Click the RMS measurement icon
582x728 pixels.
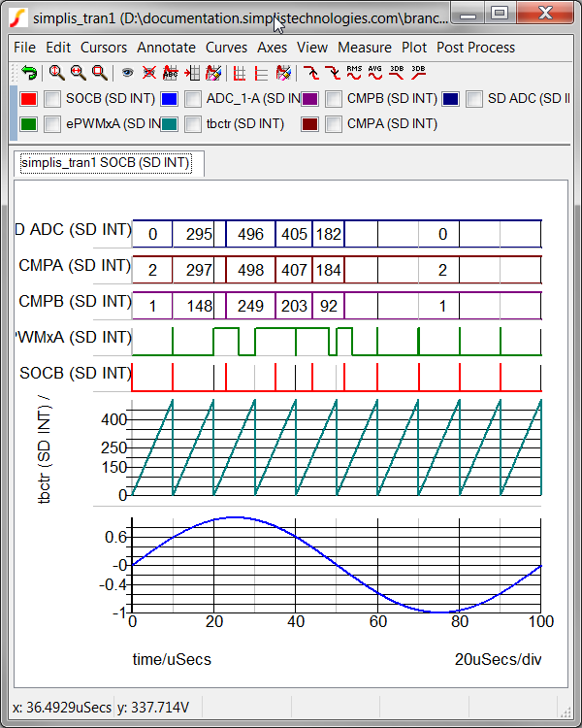(354, 73)
